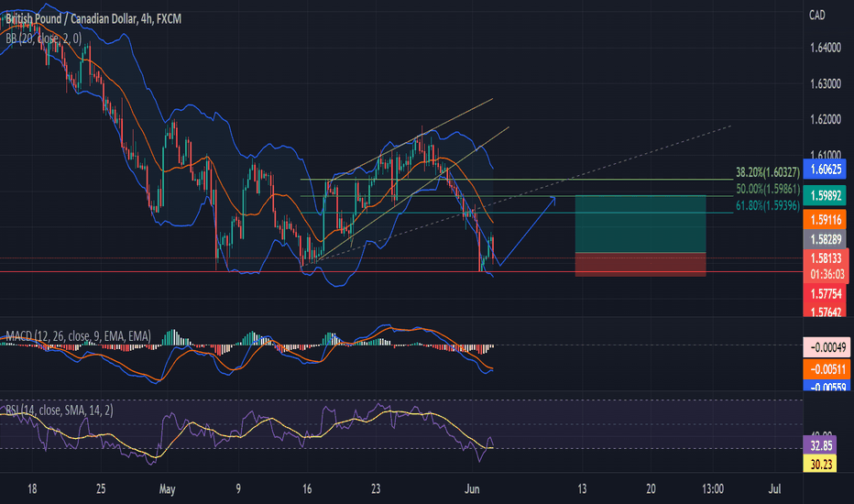
Task: Click the 13:00 label on the time axis
Action: click(x=712, y=488)
